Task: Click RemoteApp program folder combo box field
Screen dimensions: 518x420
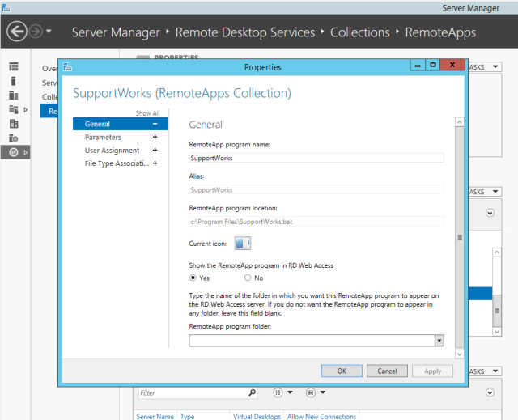Action: pyautogui.click(x=312, y=341)
